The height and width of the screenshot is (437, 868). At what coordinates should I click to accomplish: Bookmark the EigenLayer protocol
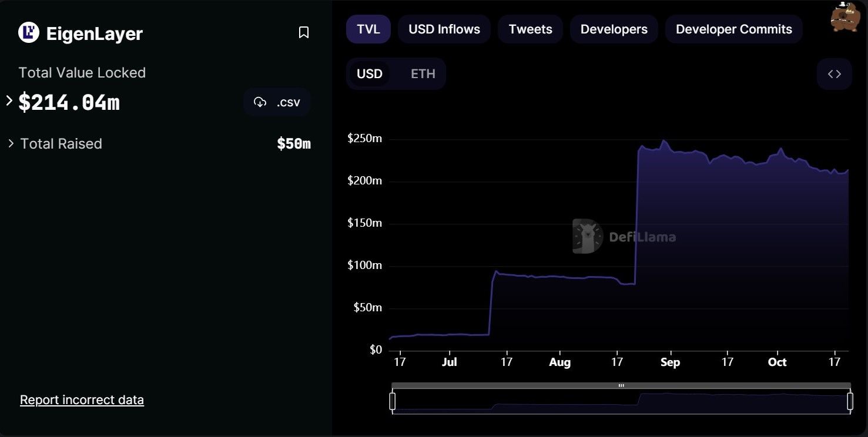(x=304, y=32)
